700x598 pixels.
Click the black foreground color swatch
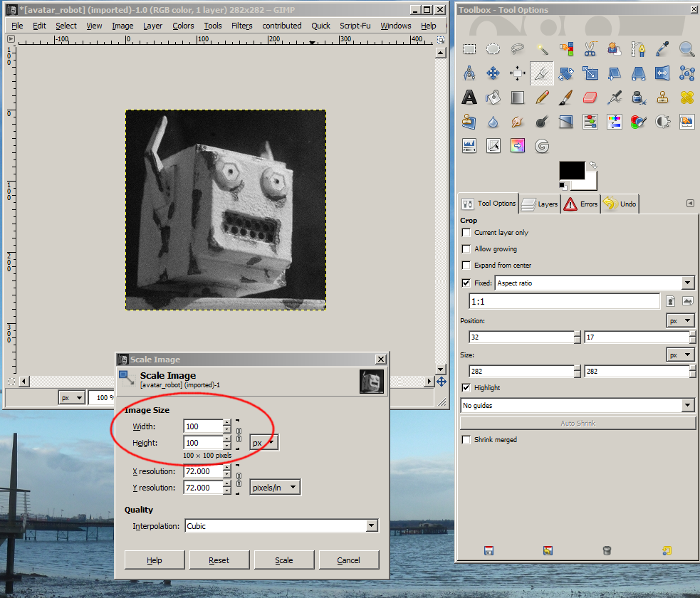(x=570, y=171)
